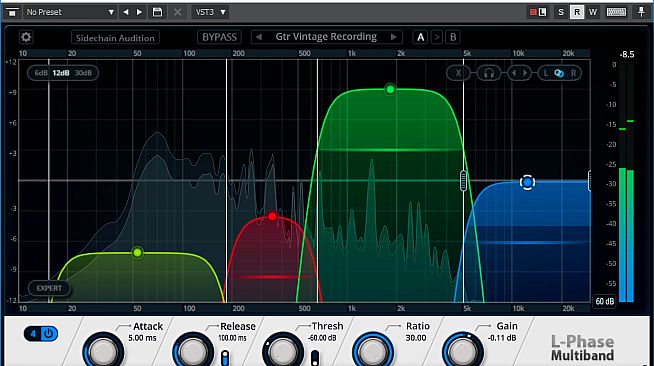
Task: Click the red band 2 threshold line
Action: [x=271, y=276]
